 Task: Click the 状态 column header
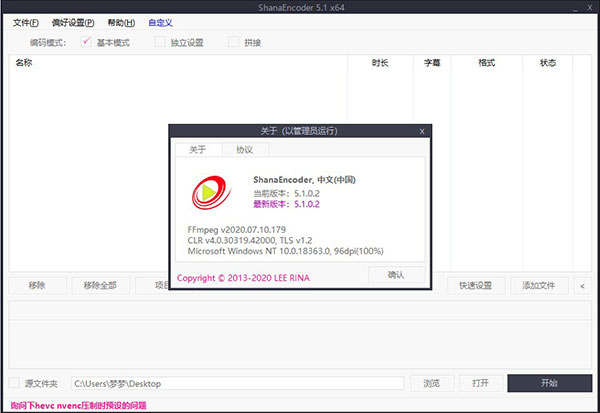(548, 63)
